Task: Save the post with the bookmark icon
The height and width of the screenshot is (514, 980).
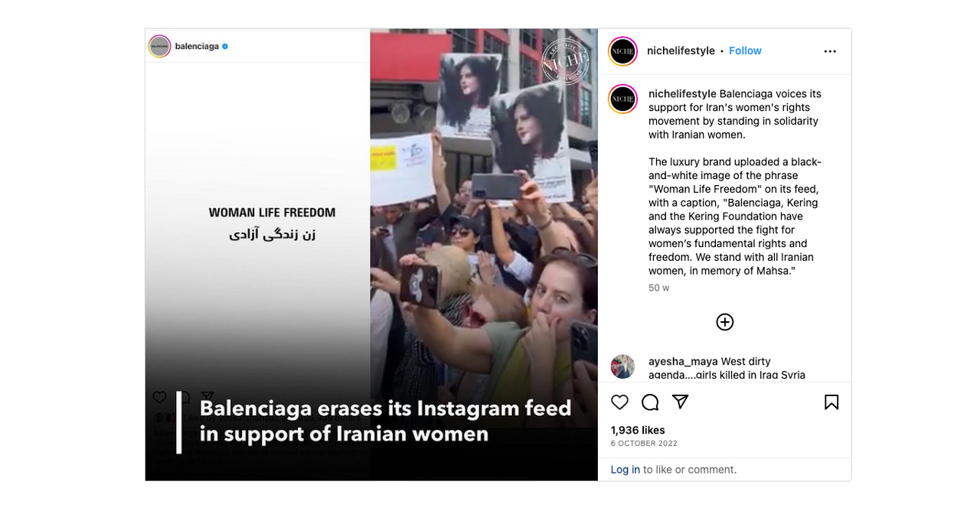Action: [x=831, y=402]
